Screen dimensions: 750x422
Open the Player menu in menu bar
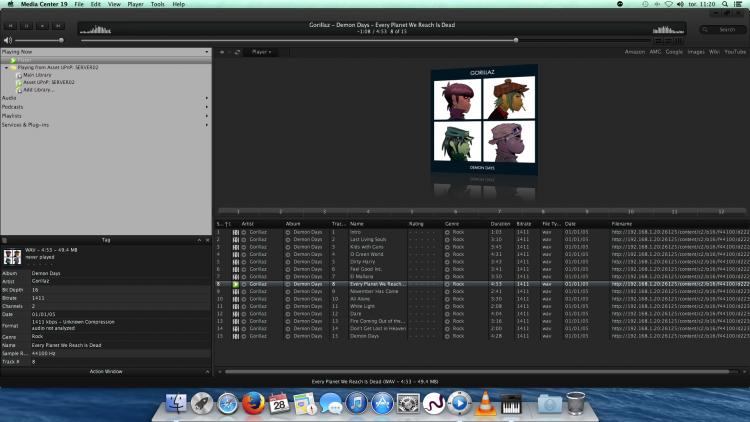click(135, 4)
